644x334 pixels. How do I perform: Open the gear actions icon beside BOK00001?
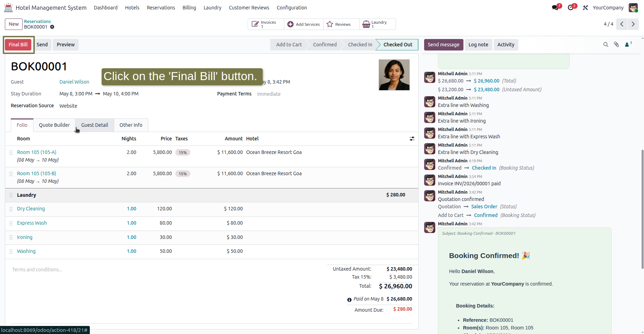click(52, 27)
